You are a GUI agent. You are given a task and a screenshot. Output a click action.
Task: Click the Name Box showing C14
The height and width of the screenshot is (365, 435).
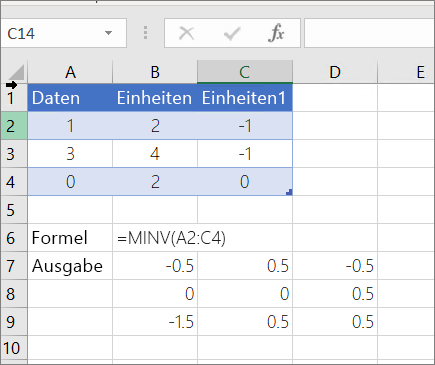tap(63, 33)
